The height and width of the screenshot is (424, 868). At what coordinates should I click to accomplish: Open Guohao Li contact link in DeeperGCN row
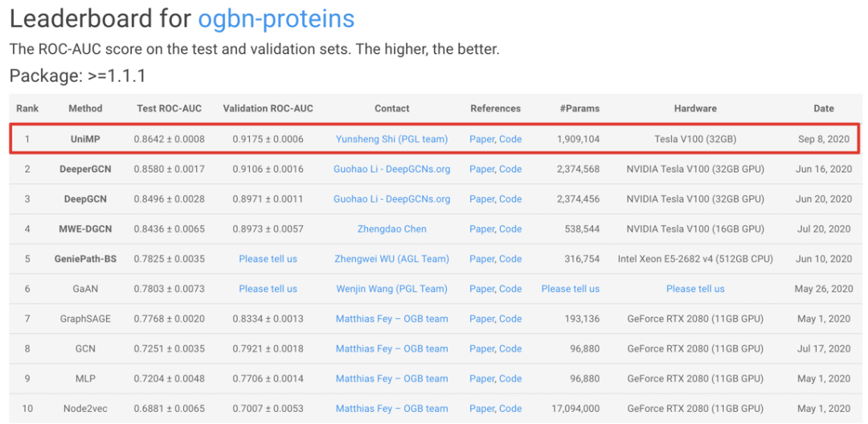pyautogui.click(x=392, y=169)
